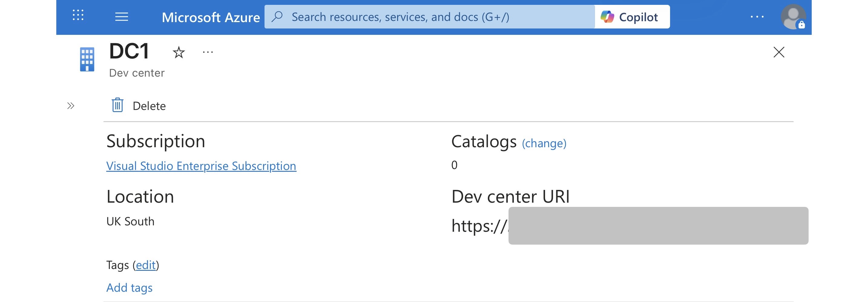Select Add tags
Image resolution: width=868 pixels, height=302 pixels.
point(130,287)
